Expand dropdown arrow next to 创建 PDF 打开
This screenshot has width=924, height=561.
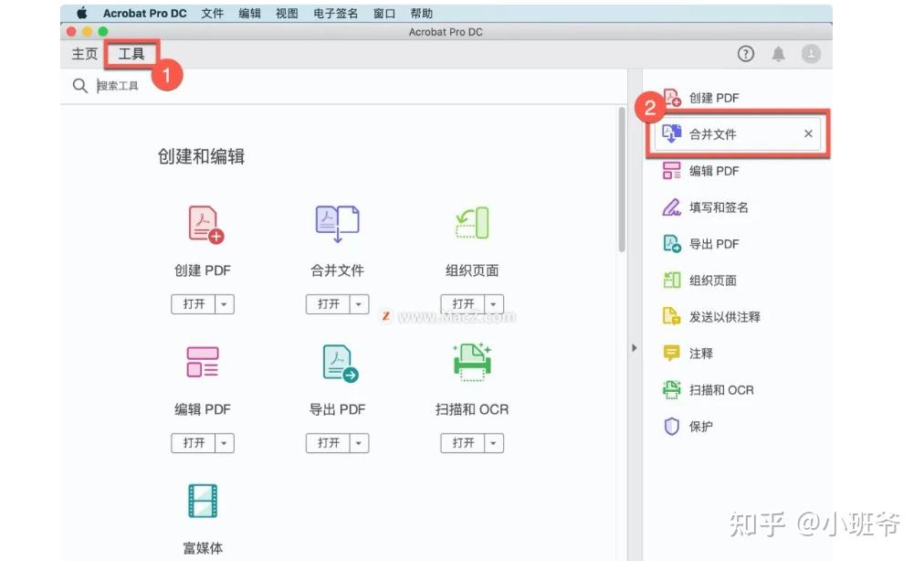(224, 304)
